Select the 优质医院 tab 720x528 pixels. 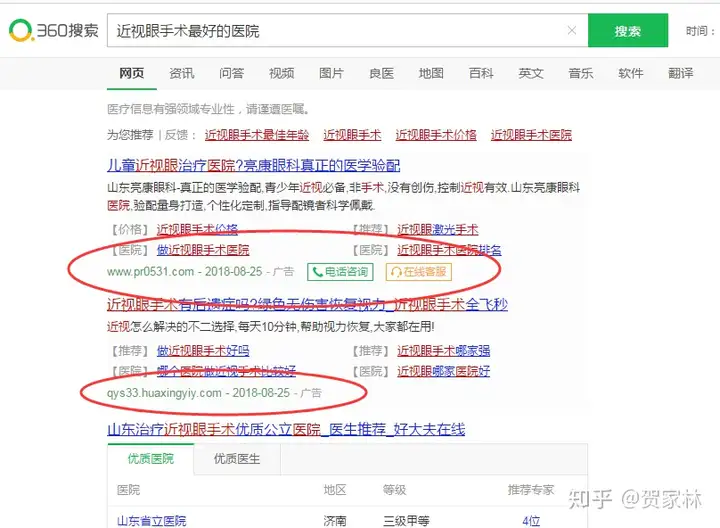pos(151,459)
